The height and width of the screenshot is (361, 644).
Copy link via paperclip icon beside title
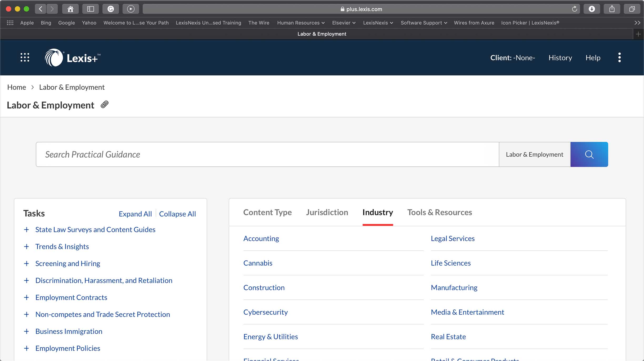[x=104, y=105]
